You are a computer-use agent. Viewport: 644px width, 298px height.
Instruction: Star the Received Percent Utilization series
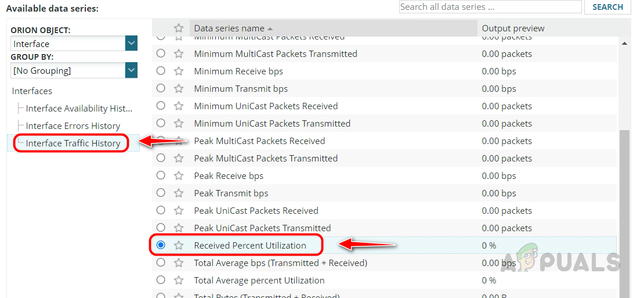coord(179,246)
